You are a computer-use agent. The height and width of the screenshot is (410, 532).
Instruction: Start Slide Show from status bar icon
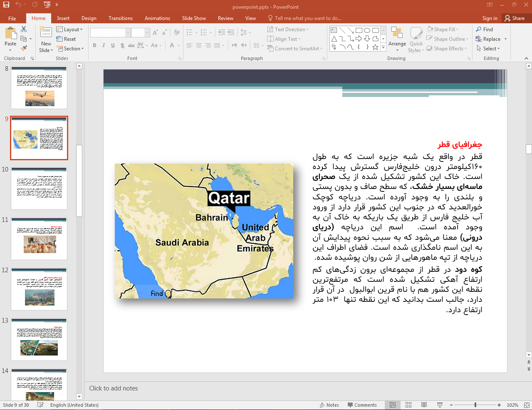440,405
